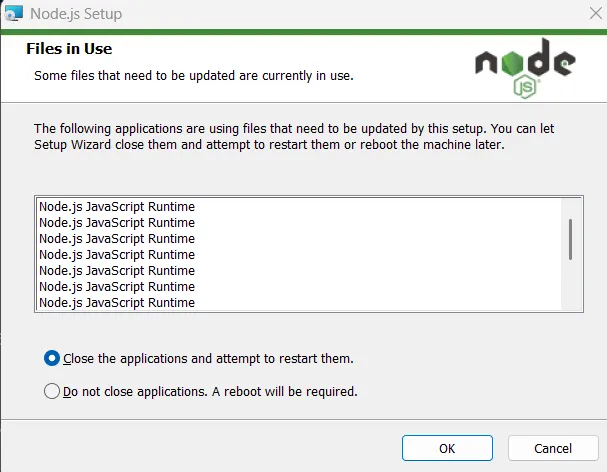Select the last visible Node.js JavaScript Runtime entry
Viewport: 607px width, 472px height.
[x=117, y=302]
